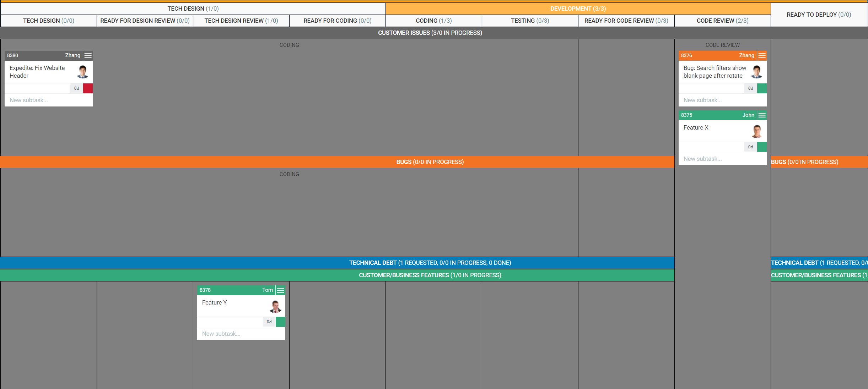Screen dimensions: 868x389
Task: Select the Coding column header
Action: (x=433, y=21)
